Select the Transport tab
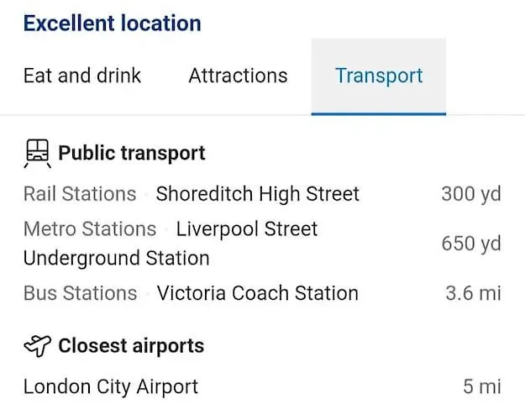The width and height of the screenshot is (525, 420). point(379,76)
